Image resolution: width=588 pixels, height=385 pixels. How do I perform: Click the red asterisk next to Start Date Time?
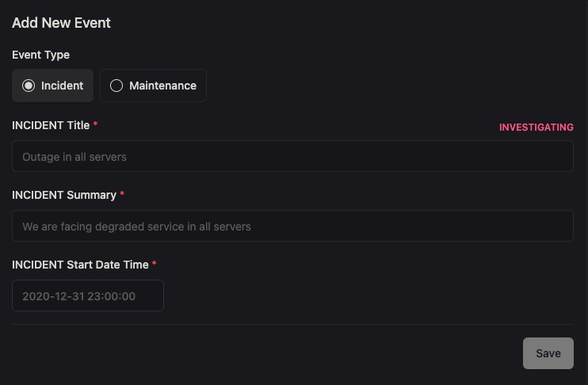pyautogui.click(x=155, y=264)
